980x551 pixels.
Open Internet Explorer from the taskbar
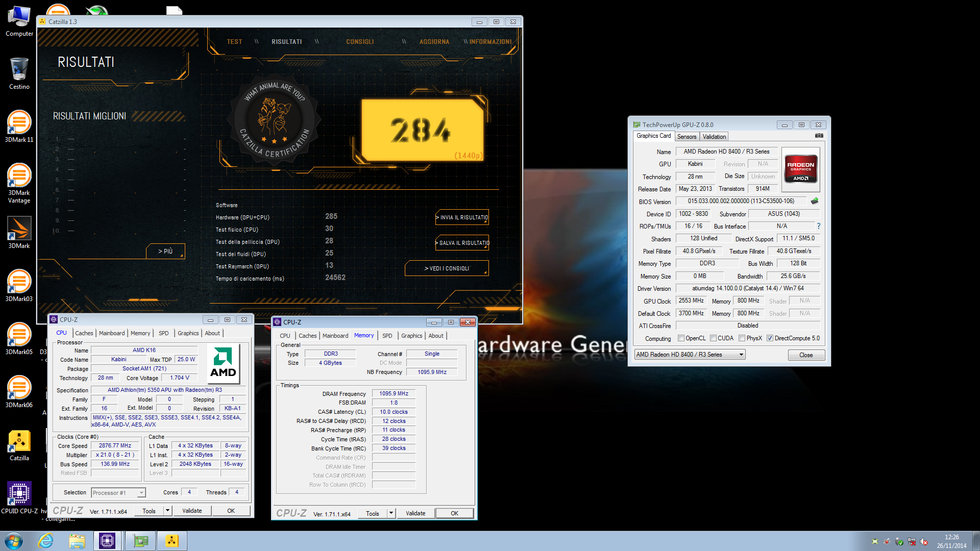coord(46,541)
